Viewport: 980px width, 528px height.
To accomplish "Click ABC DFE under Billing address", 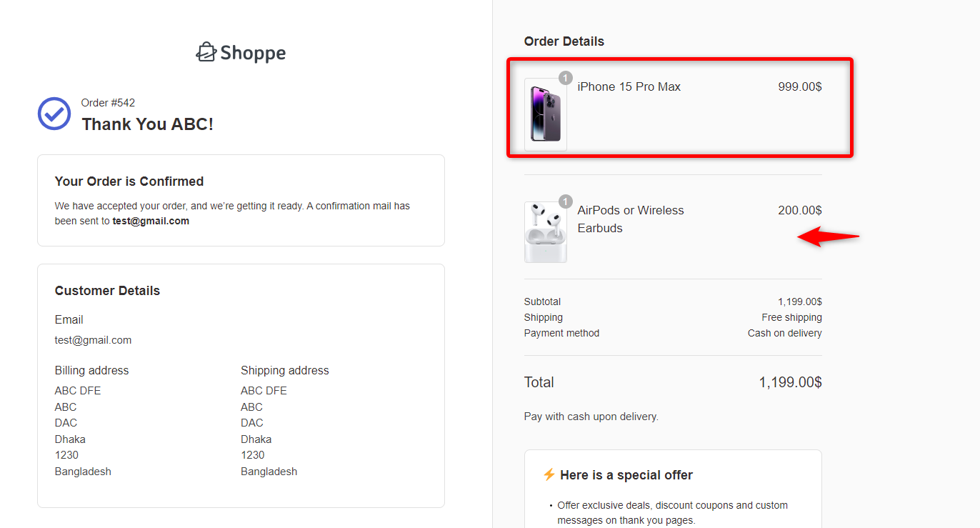I will [x=78, y=391].
